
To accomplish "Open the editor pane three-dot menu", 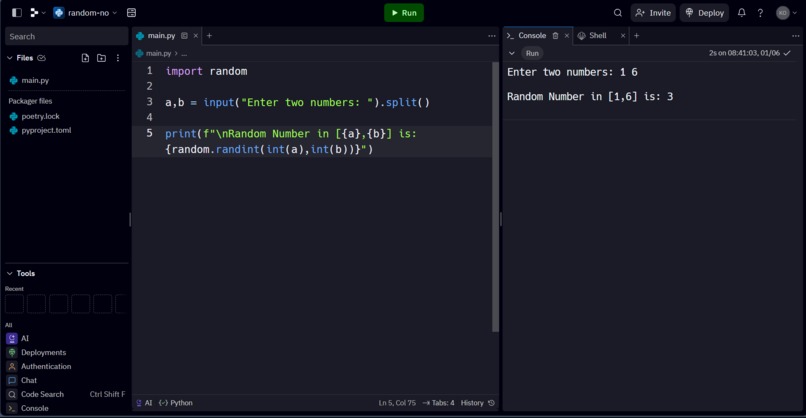I will pyautogui.click(x=491, y=35).
